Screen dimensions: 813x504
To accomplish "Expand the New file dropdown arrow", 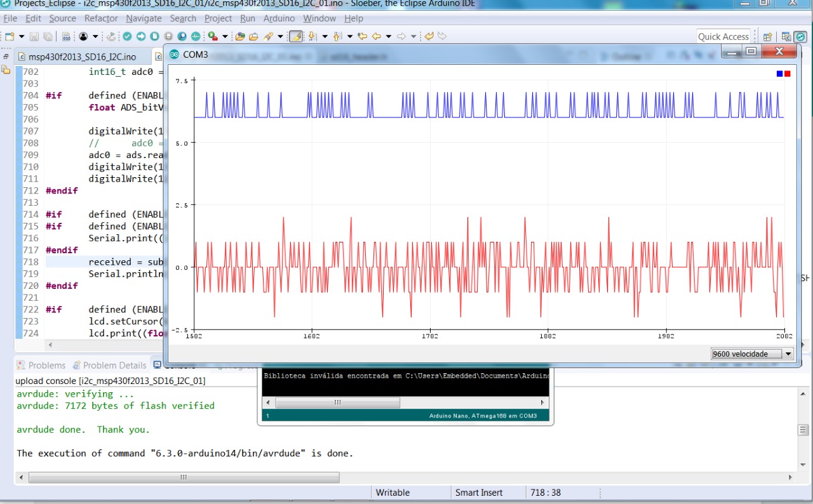I will 22,37.
